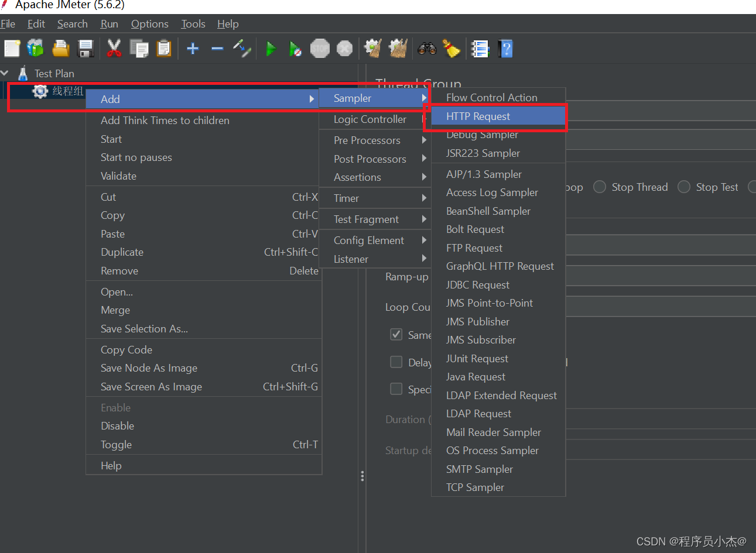Select 线程组 node in test tree
This screenshot has height=553, width=756.
68,91
